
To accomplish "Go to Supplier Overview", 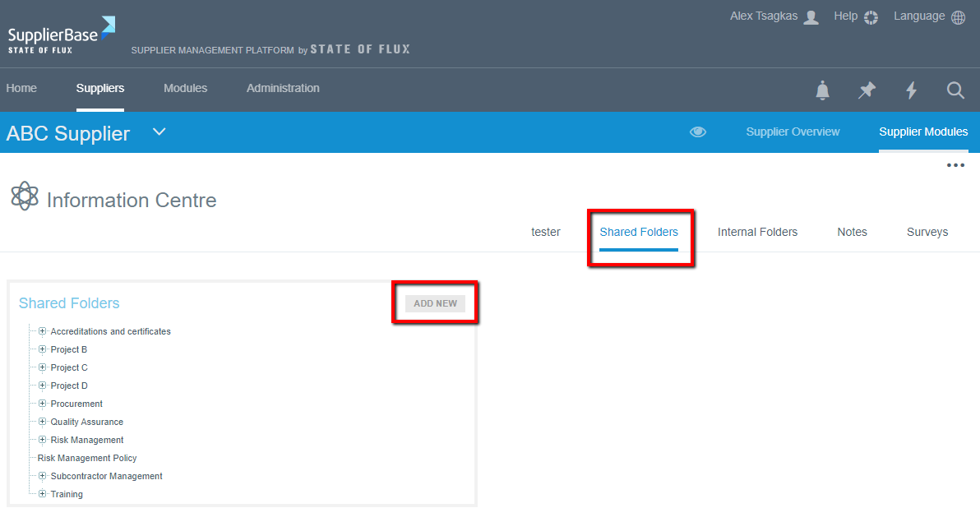I will click(793, 132).
